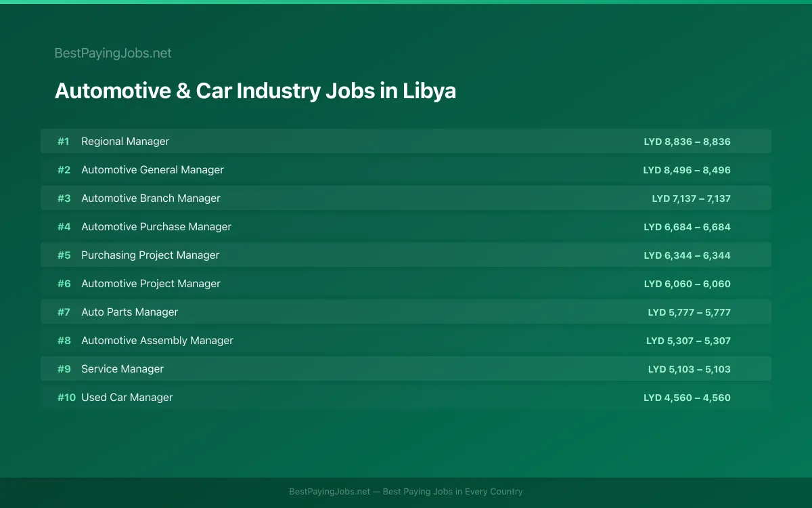Click the Automotive & Car Industry Jobs title
The image size is (812, 508).
click(x=255, y=91)
